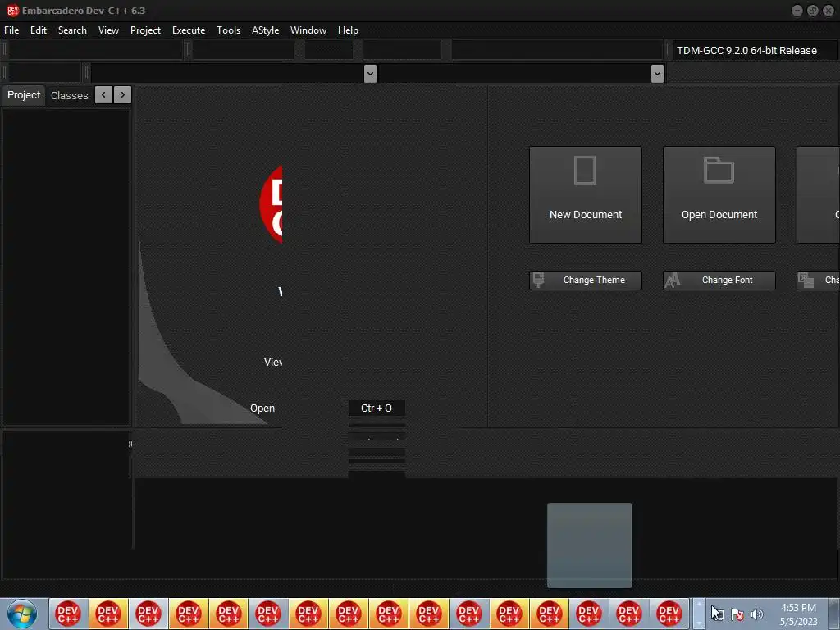The image size is (840, 630).
Task: Click the right tab navigation arrow
Action: 123,95
